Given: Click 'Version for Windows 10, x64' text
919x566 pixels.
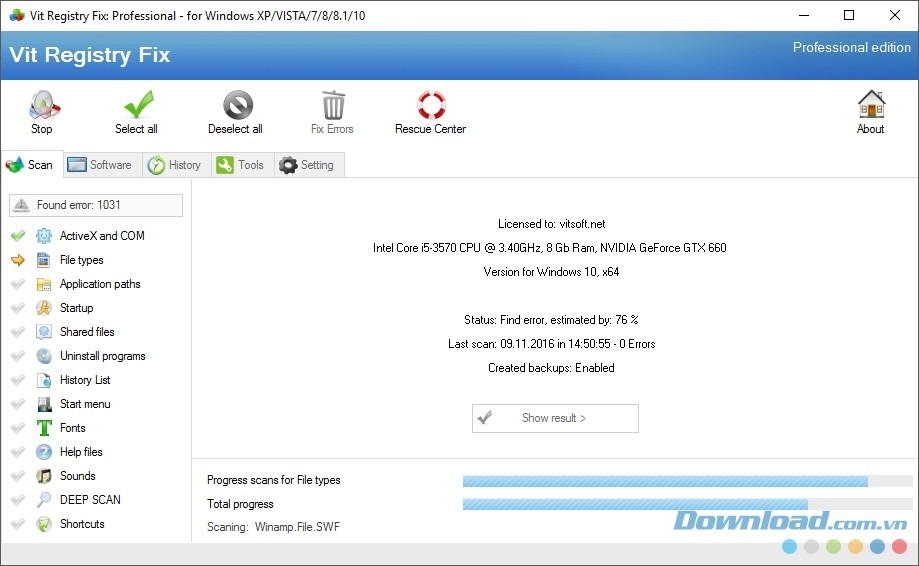Looking at the screenshot, I should [551, 272].
